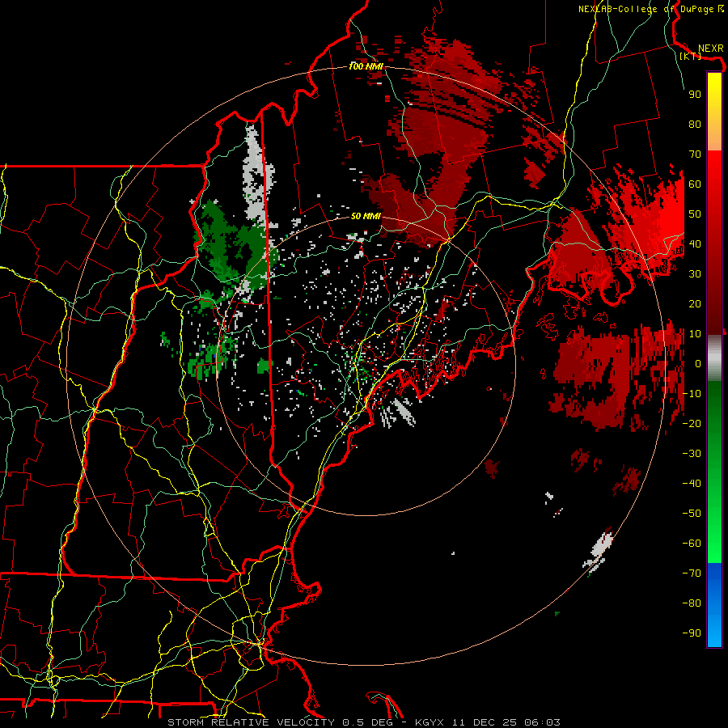This screenshot has width=728, height=728.
Task: Click the positive 10 scale value
Action: (x=695, y=334)
